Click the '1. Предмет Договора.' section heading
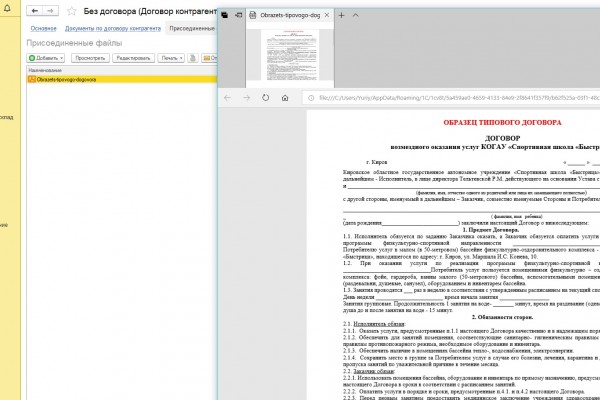600x400 pixels. click(491, 230)
